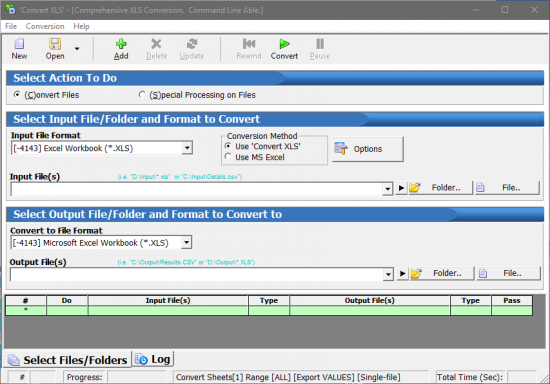Browse input with the File.. button
This screenshot has height=384, width=550.
(507, 188)
